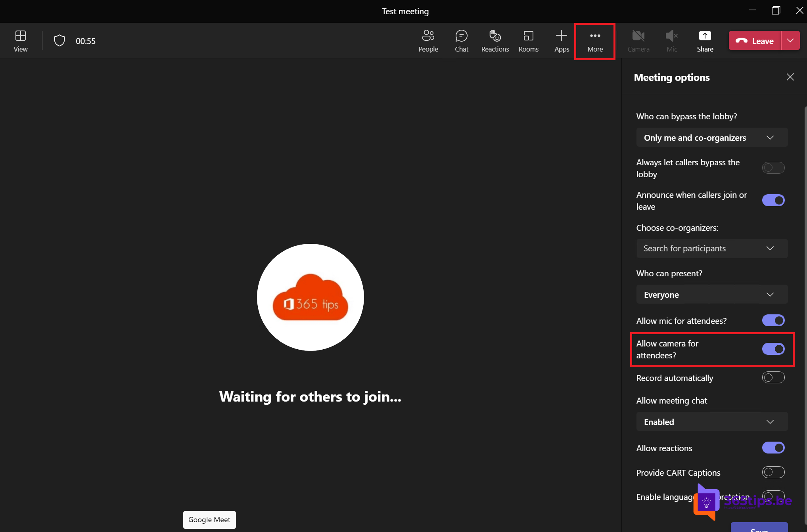Leave the meeting
Screen dimensions: 807x532
point(755,40)
